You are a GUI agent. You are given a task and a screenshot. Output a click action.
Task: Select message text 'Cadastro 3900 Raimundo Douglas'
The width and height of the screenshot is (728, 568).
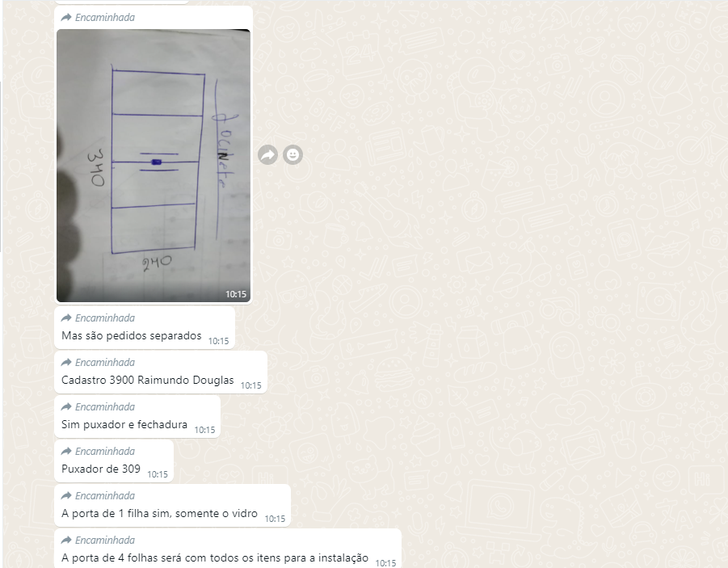point(148,381)
